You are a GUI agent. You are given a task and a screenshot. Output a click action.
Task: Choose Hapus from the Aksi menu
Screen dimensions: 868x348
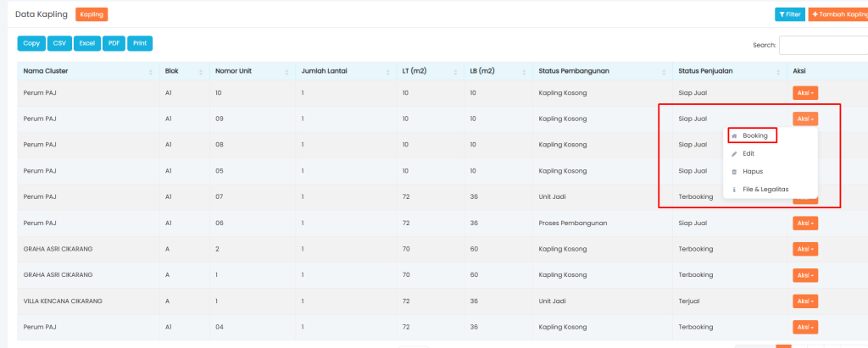coord(753,171)
